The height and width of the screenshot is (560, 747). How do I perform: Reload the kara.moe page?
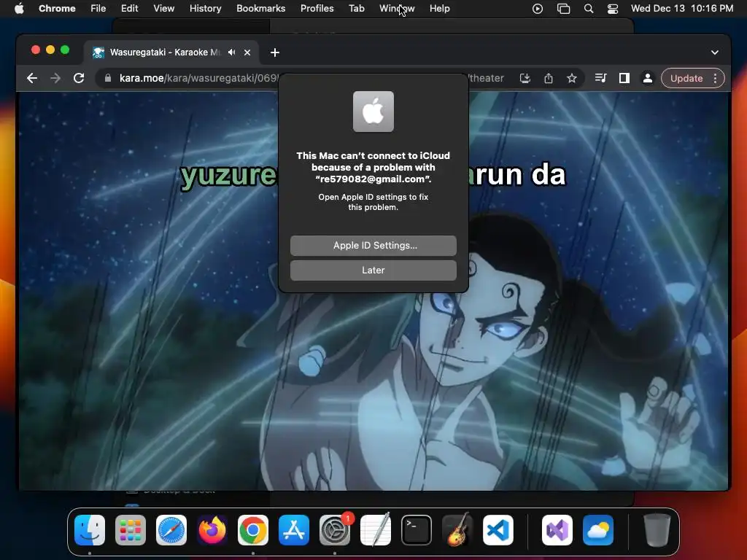[x=79, y=78]
